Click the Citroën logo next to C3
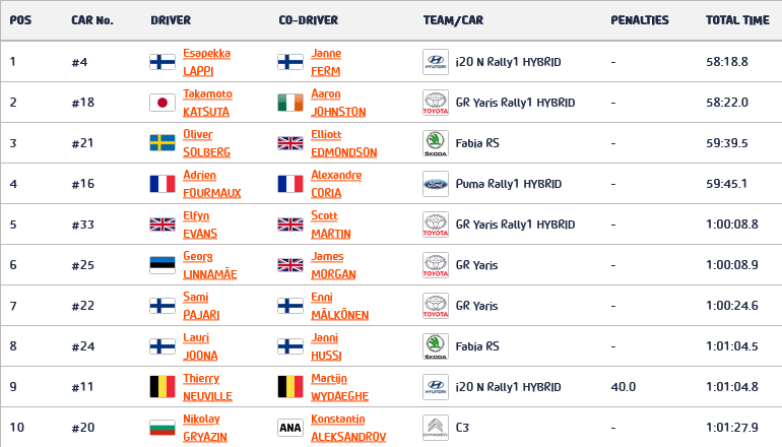This screenshot has width=782, height=447. (x=435, y=427)
